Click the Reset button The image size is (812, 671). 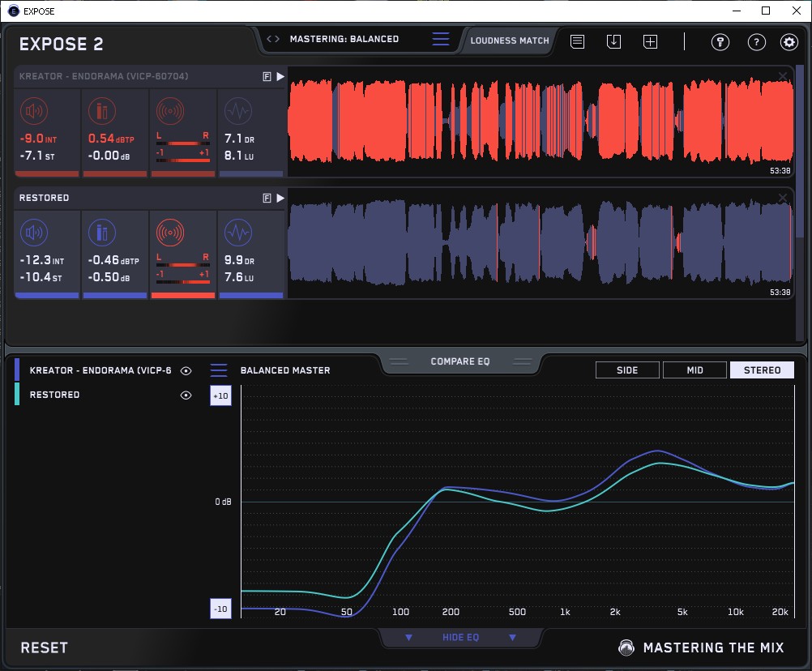pyautogui.click(x=45, y=647)
